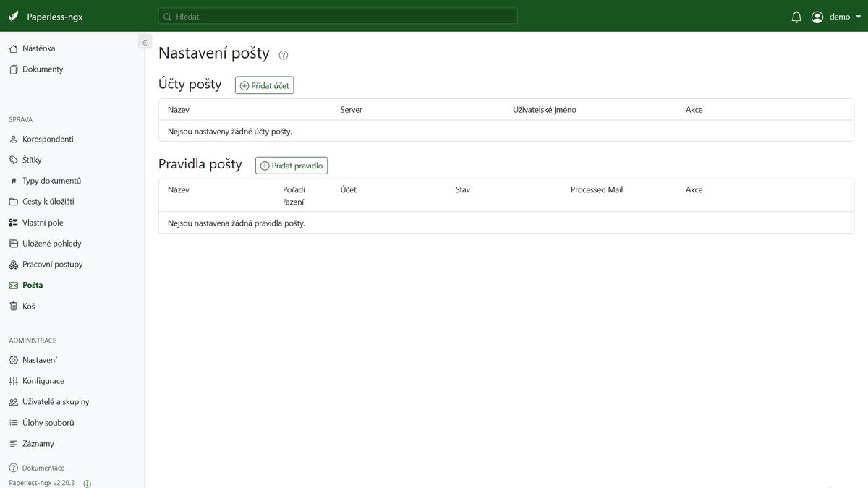The height and width of the screenshot is (488, 868).
Task: Click the version info icon
Action: [88, 484]
